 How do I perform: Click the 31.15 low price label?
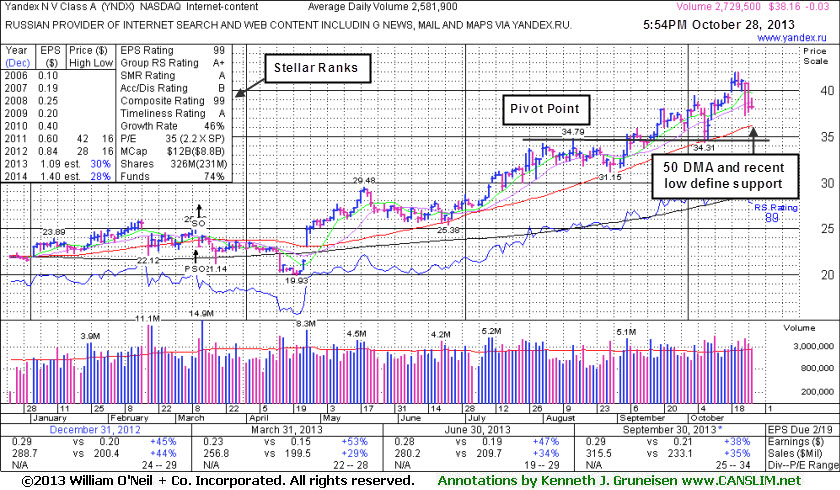coord(610,177)
